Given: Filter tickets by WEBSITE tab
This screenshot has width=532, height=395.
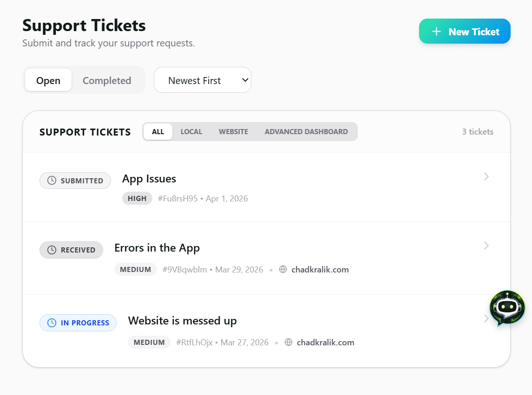Looking at the screenshot, I should [x=233, y=131].
